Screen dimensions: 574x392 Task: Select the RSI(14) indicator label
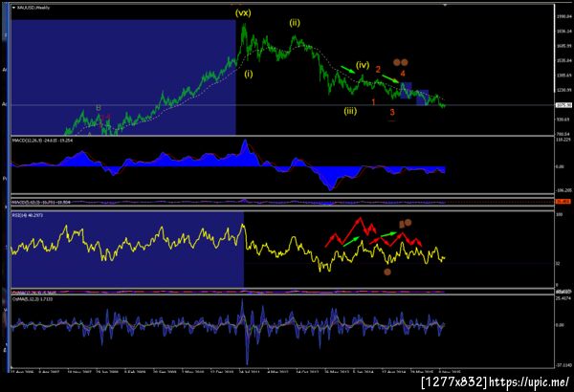(x=28, y=215)
